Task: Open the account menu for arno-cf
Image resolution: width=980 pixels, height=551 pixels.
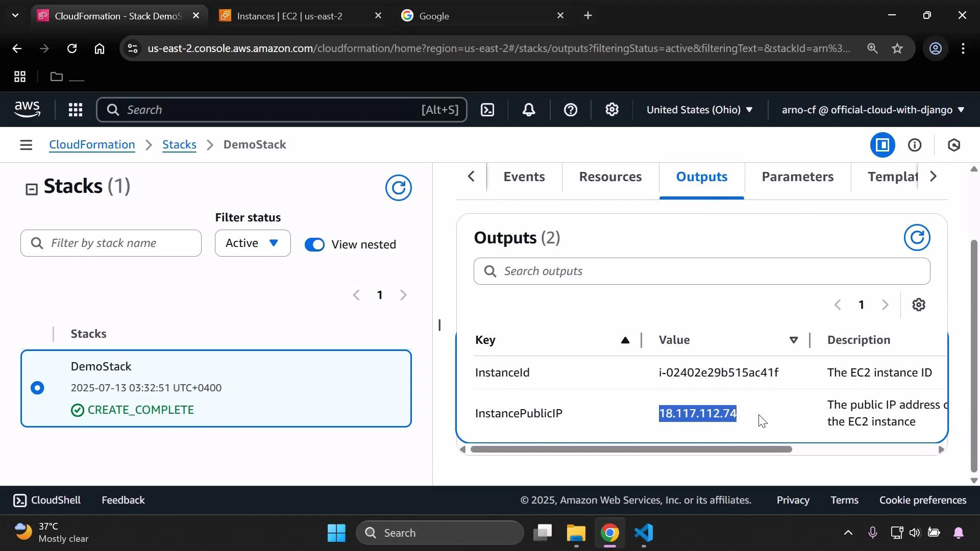Action: tap(870, 110)
